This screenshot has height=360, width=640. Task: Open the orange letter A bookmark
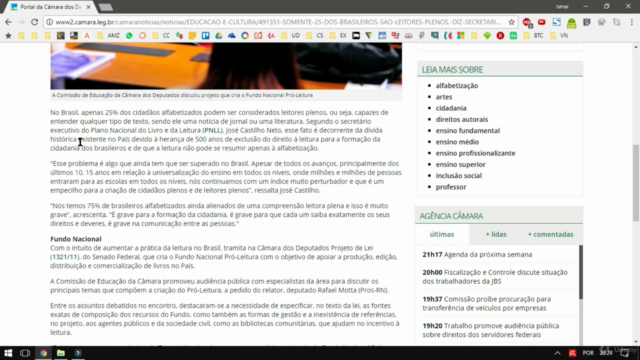[87, 36]
